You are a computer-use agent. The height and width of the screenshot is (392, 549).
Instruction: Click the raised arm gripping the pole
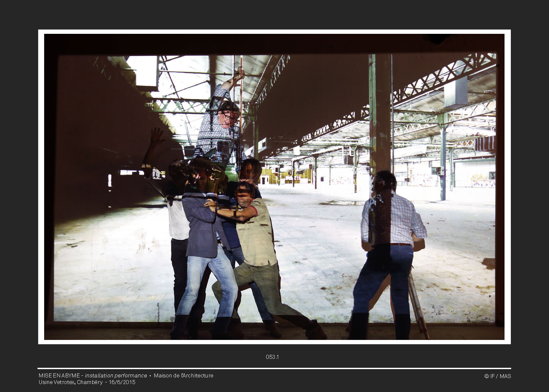point(232,81)
